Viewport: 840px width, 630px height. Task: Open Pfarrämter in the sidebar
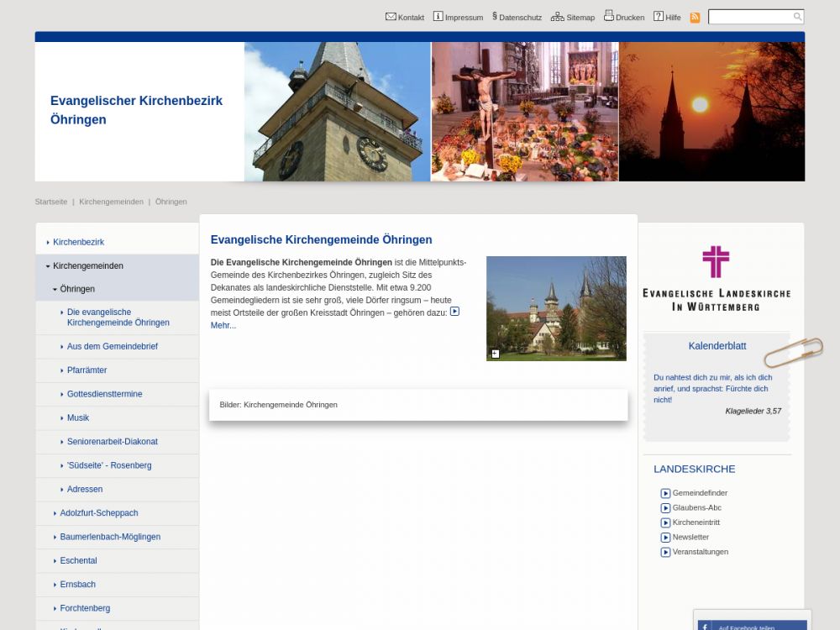[87, 370]
